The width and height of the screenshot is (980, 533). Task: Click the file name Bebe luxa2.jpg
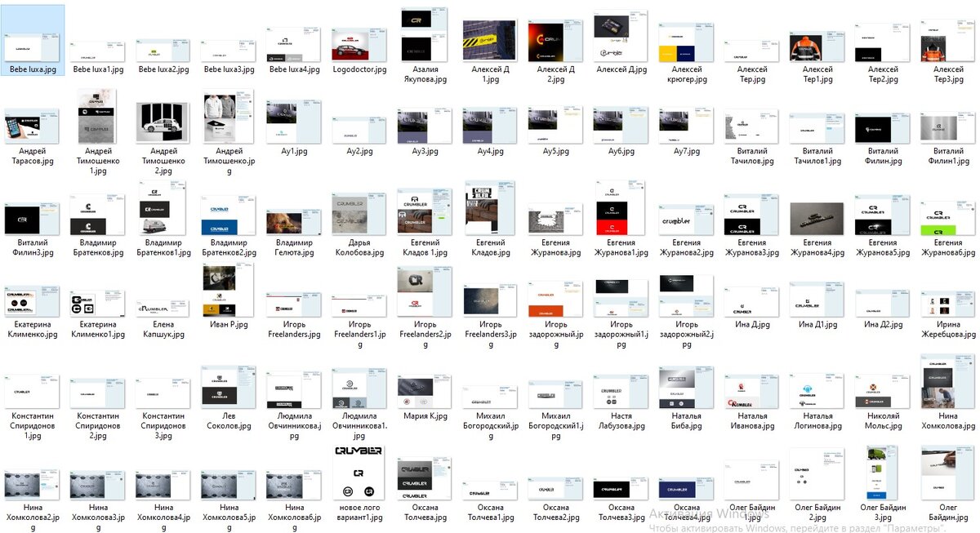[x=163, y=70]
